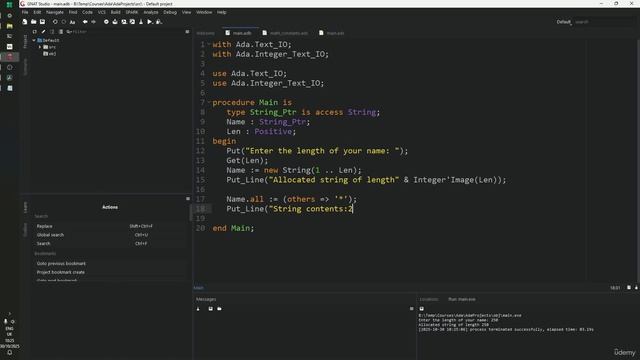This screenshot has width=640, height=360.
Task: Open the SPARK menu
Action: [x=131, y=12]
